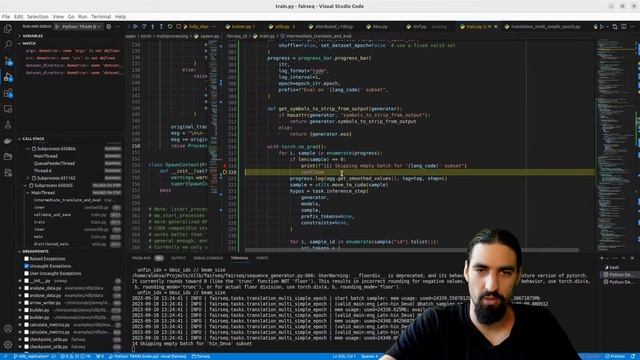Collapse Subprocess 650866 in call stack

pyautogui.click(x=28, y=149)
